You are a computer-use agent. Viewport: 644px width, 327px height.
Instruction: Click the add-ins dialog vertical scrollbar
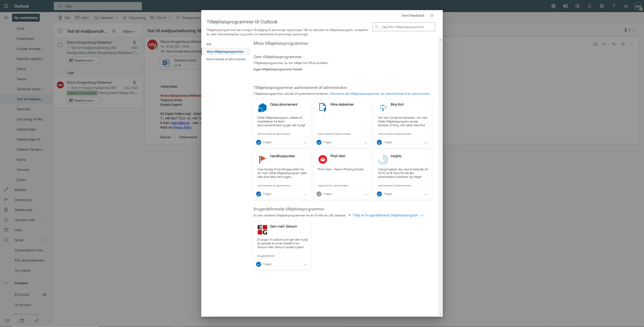click(x=440, y=177)
